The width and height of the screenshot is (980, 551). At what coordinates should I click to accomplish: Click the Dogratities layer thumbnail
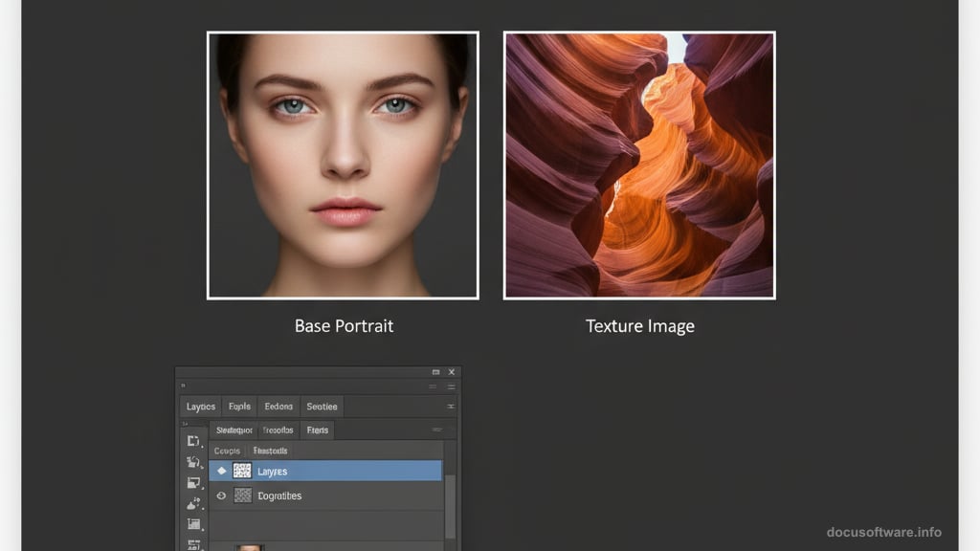point(242,496)
